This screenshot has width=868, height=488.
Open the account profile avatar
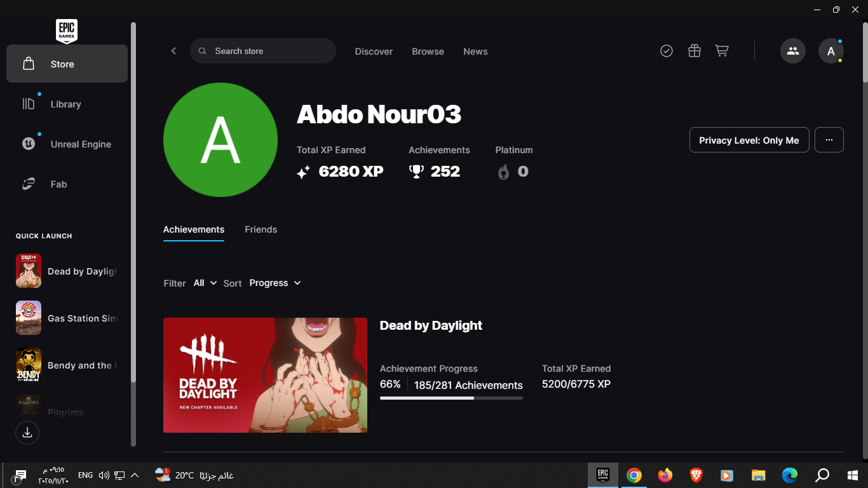pos(831,51)
